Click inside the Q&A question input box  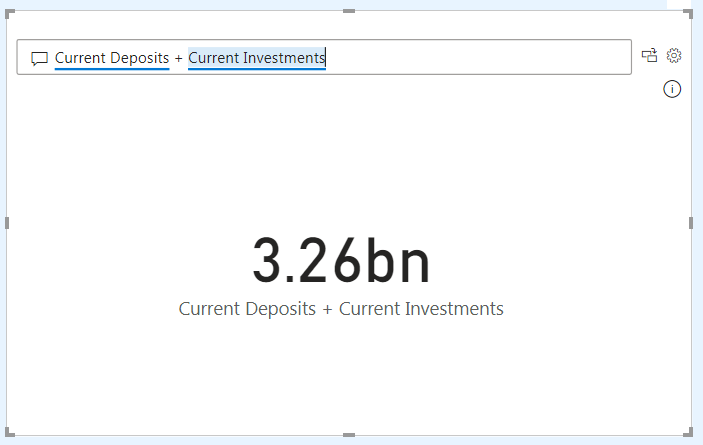click(x=324, y=57)
